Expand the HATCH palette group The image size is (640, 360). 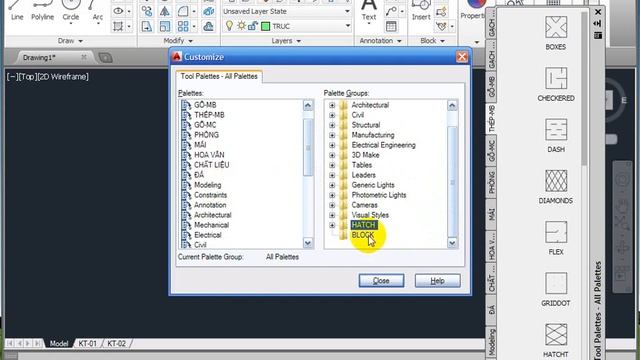tap(332, 225)
